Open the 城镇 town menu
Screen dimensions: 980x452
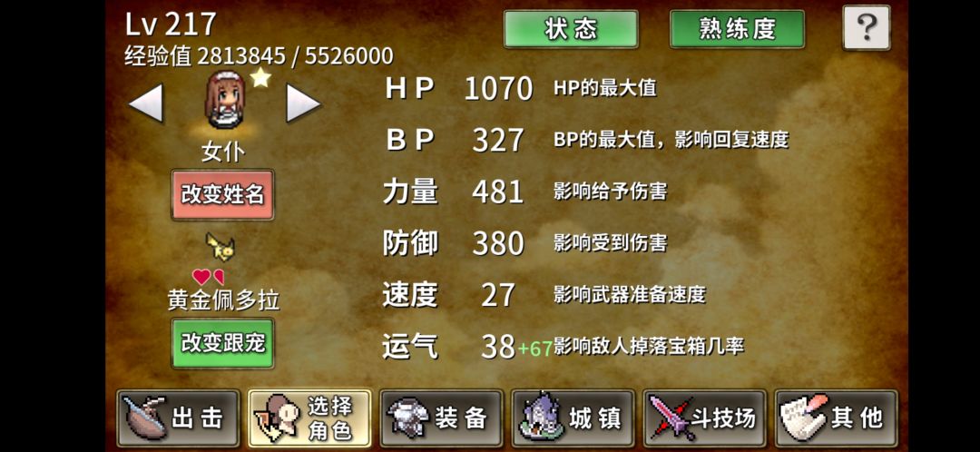click(x=573, y=418)
